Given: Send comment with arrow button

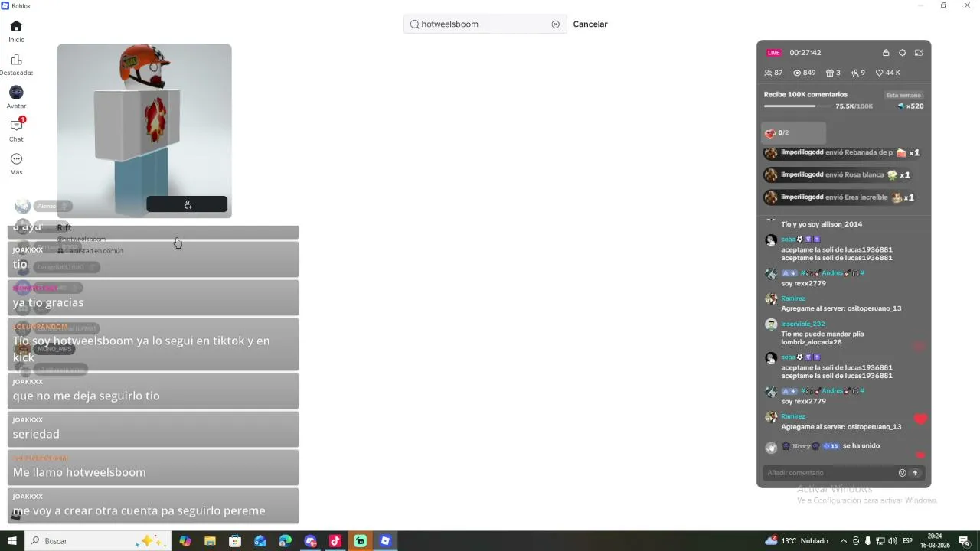Looking at the screenshot, I should point(915,473).
